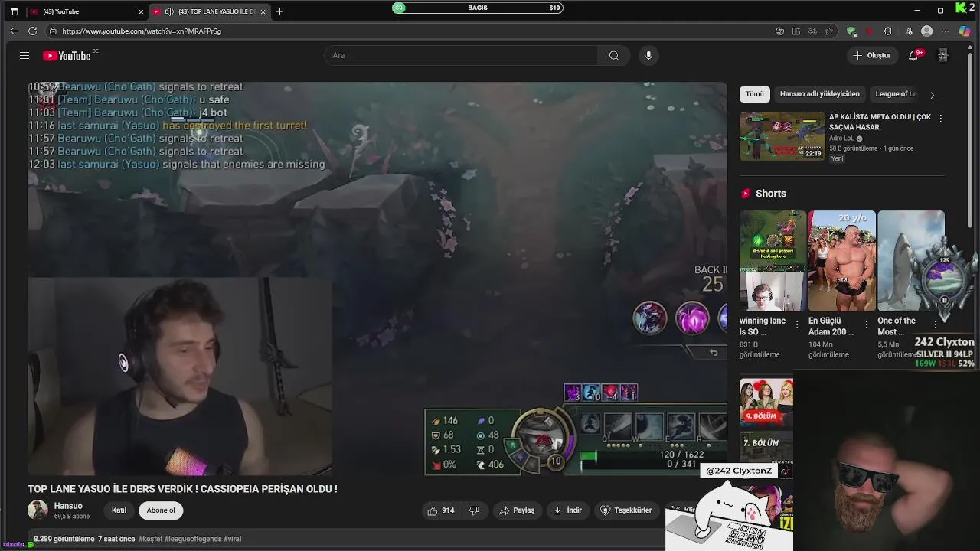Dislike the video with thumbs down
The height and width of the screenshot is (551, 980).
tap(475, 510)
